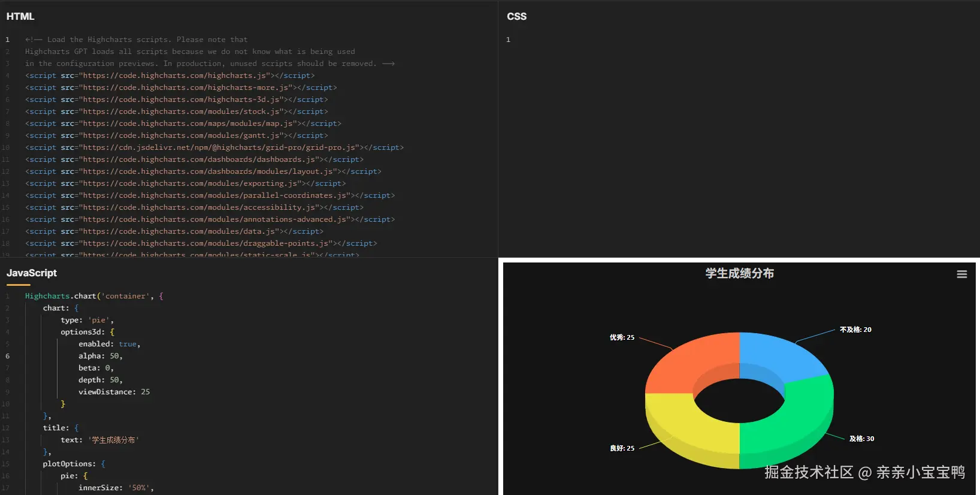Screen dimensions: 980x495
Task: Click the modules/accessibility.js script line
Action: pyautogui.click(x=194, y=207)
